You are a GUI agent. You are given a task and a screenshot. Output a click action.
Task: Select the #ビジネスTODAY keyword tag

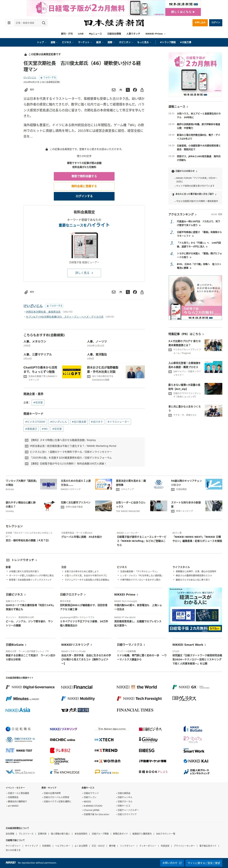click(35, 422)
